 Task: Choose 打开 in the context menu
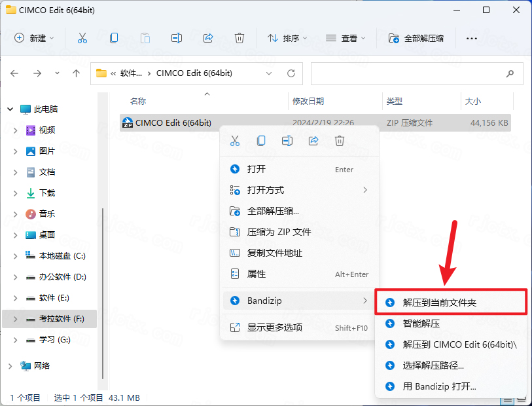pos(299,169)
